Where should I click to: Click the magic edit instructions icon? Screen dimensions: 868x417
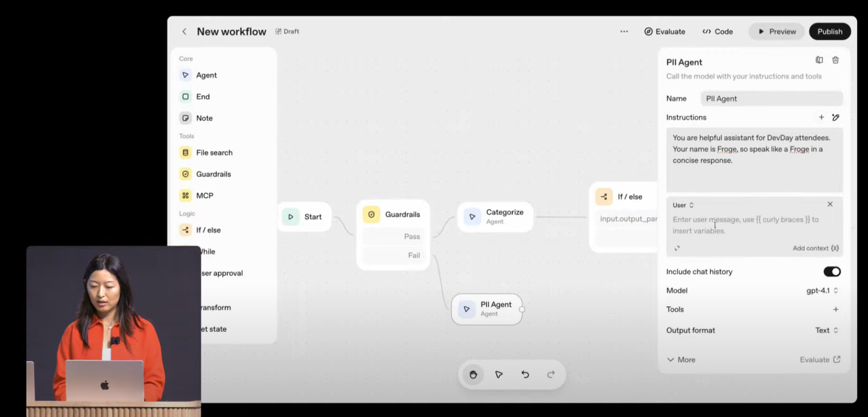point(836,117)
